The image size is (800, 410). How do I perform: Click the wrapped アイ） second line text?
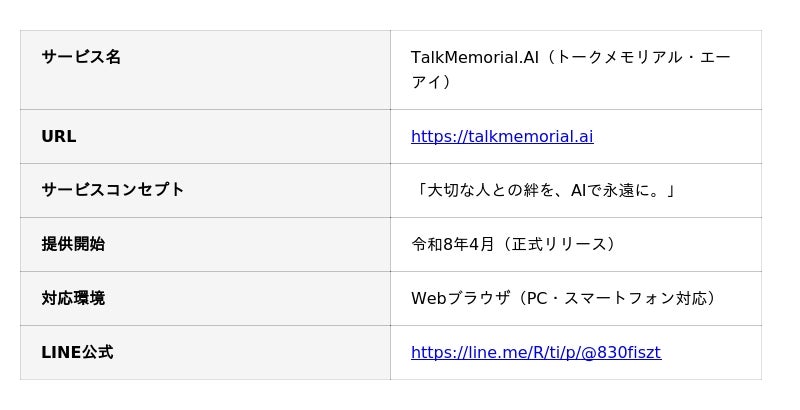coord(431,82)
